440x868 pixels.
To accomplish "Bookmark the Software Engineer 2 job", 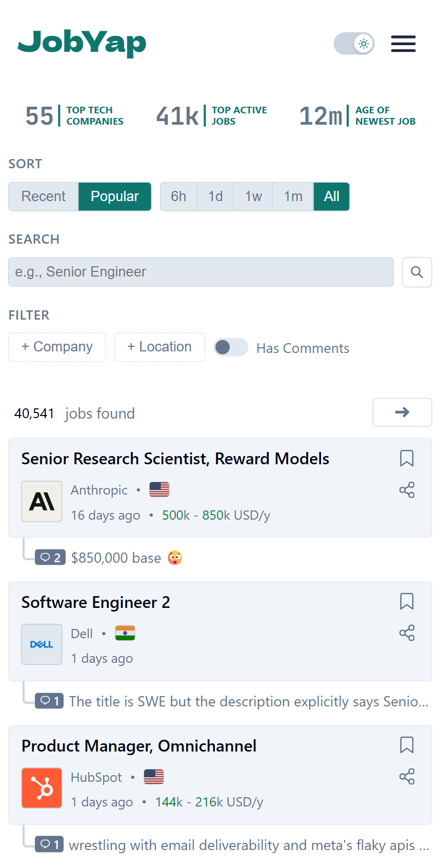I will [x=407, y=601].
